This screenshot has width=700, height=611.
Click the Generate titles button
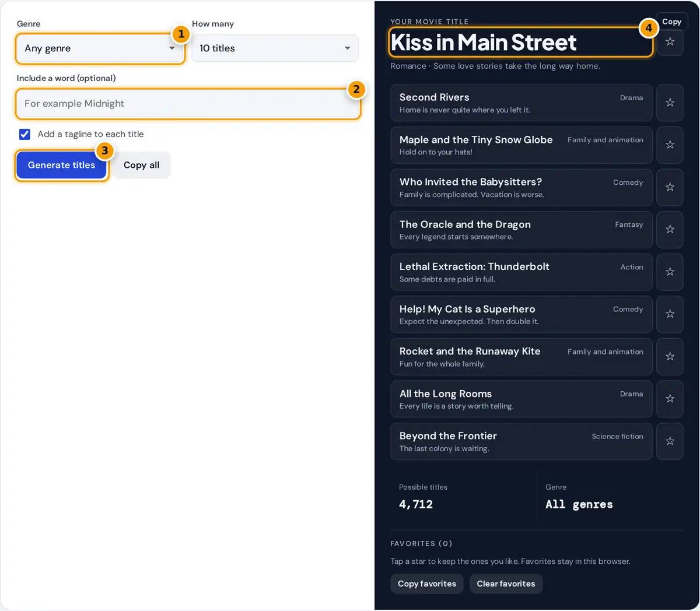click(61, 166)
